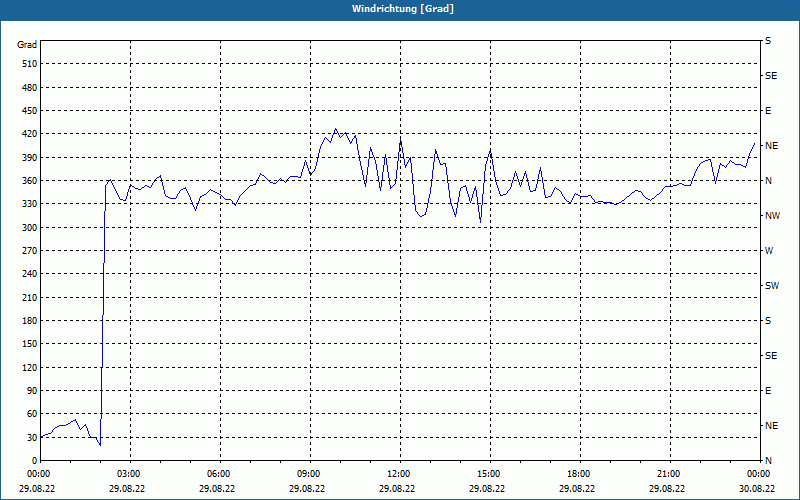Click the 06:00 time axis label
Screen dimensions: 800x500
click(x=220, y=474)
